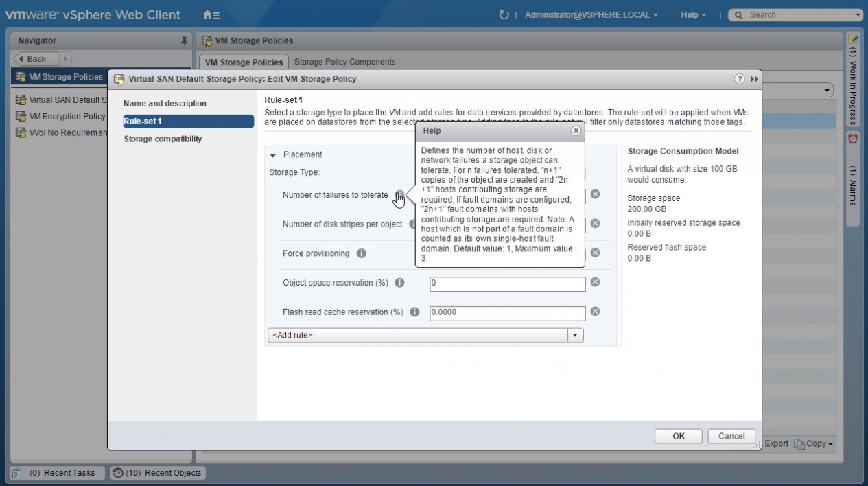Click the dialog help question mark icon
Screen dimensions: 868x486
(x=740, y=79)
